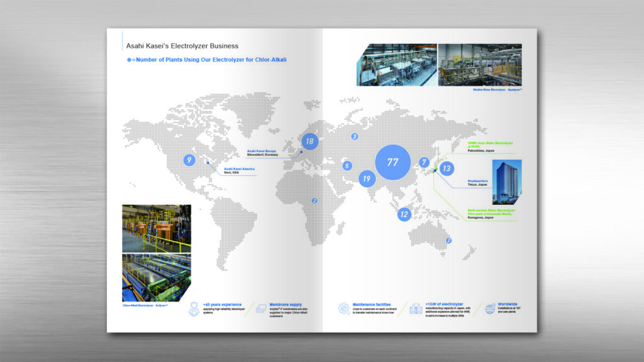Click the large 77 plant bubble
The width and height of the screenshot is (644, 362).
[x=392, y=162]
